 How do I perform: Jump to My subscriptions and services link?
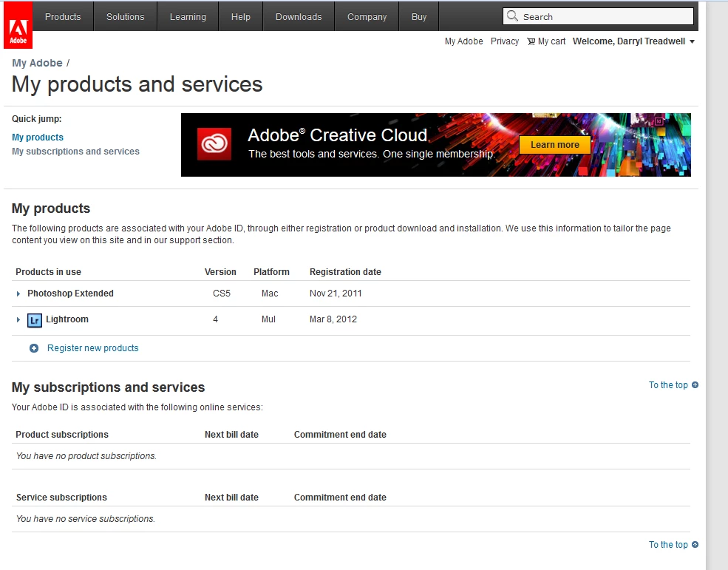[x=75, y=152]
